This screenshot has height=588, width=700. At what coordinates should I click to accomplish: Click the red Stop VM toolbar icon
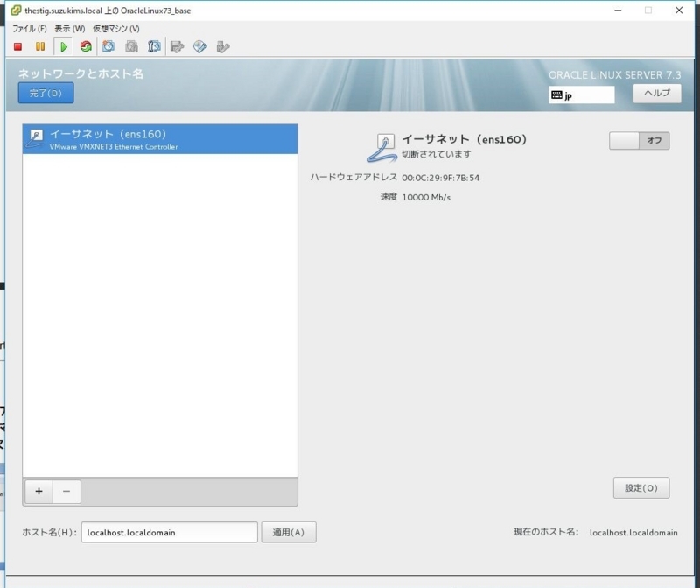pyautogui.click(x=17, y=47)
